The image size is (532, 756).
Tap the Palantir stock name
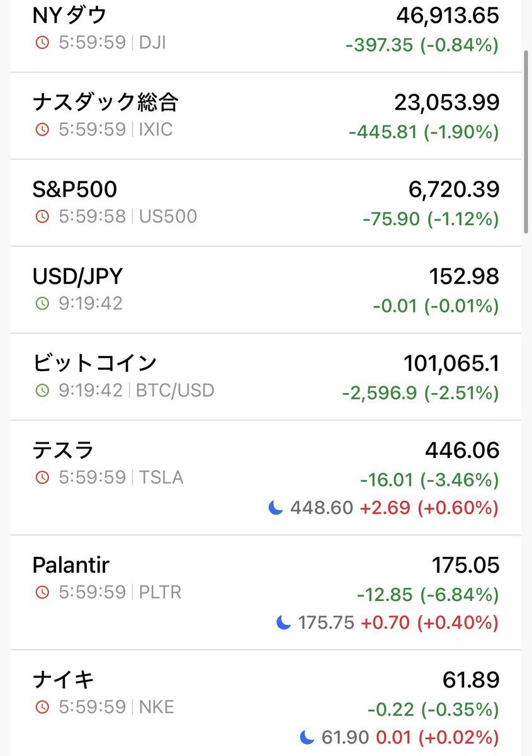click(71, 565)
